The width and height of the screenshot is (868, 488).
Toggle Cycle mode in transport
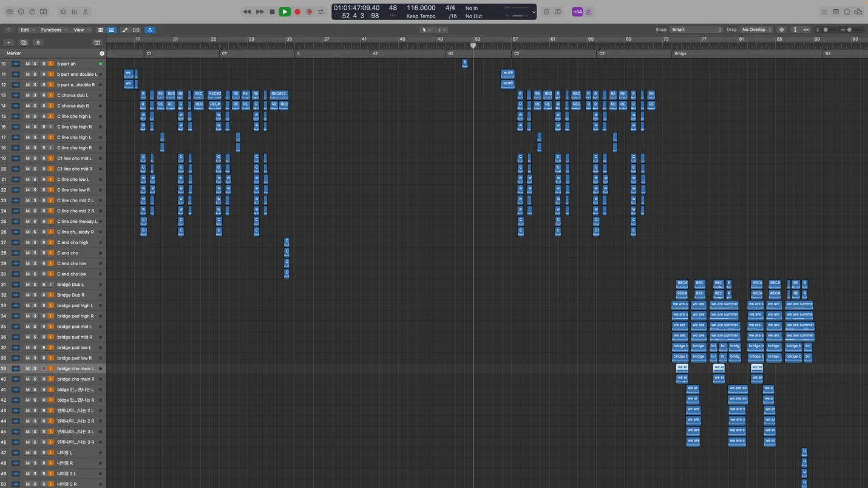point(320,12)
